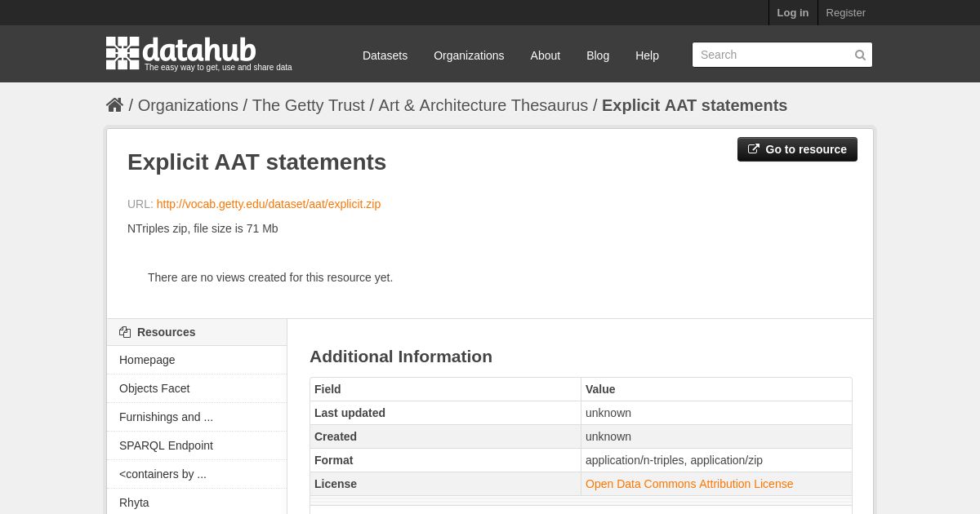Click the application/n-triples format value
Image resolution: width=980 pixels, height=514 pixels.
pyautogui.click(x=674, y=460)
